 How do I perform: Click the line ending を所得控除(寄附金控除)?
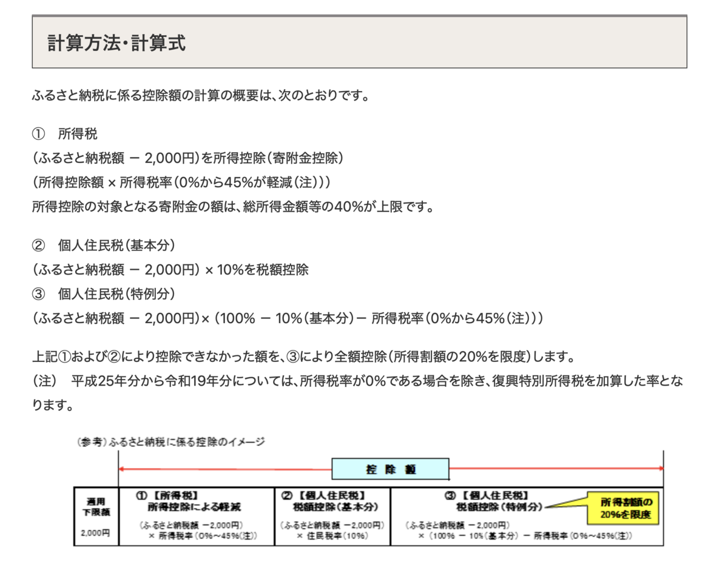click(189, 158)
